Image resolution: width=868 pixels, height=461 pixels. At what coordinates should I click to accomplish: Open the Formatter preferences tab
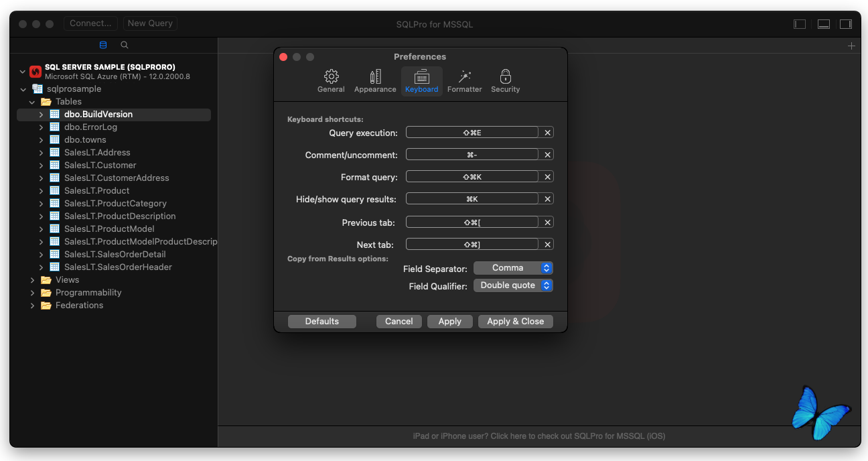(x=464, y=81)
